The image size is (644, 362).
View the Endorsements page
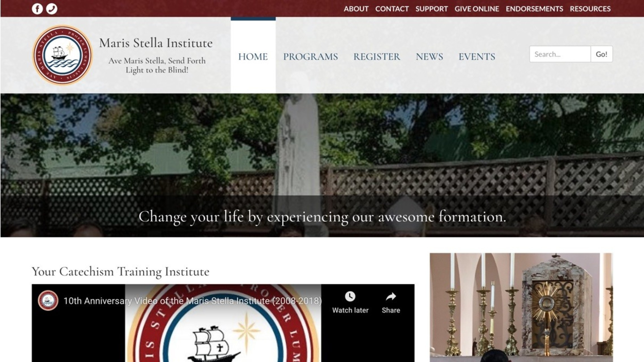pyautogui.click(x=534, y=9)
